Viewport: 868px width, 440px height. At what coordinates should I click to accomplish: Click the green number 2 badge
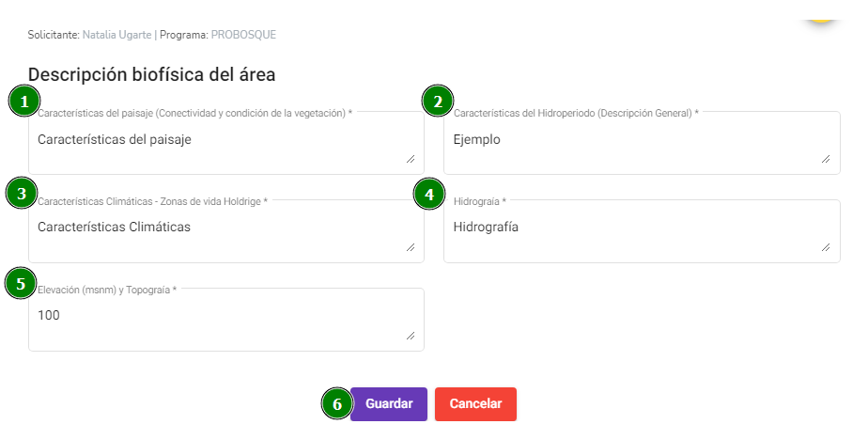coord(438,101)
